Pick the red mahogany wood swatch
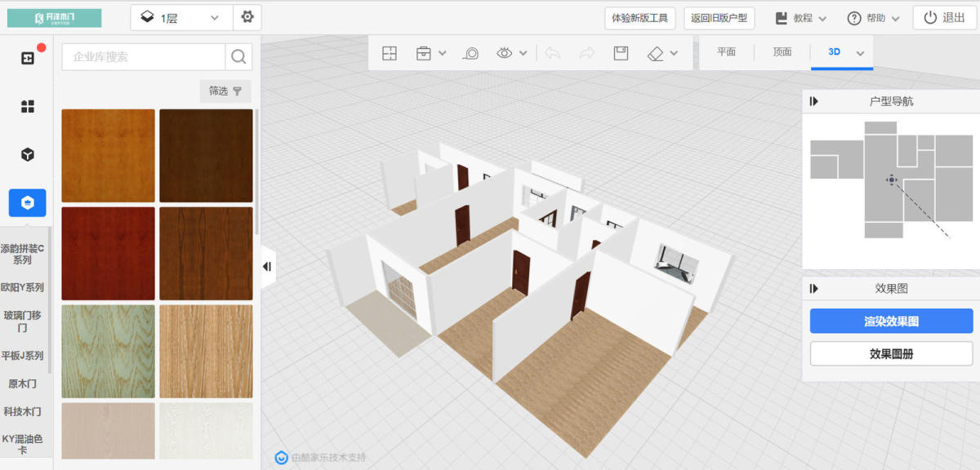The height and width of the screenshot is (470, 980). click(108, 254)
